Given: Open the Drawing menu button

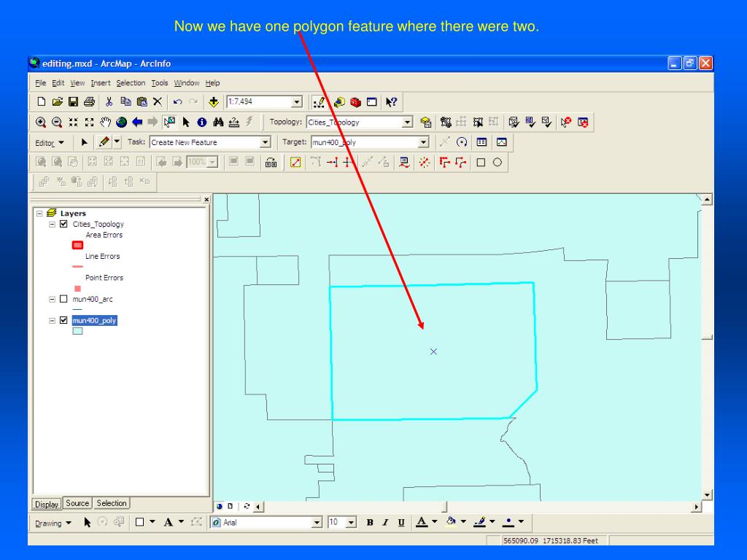Looking at the screenshot, I should coord(53,523).
